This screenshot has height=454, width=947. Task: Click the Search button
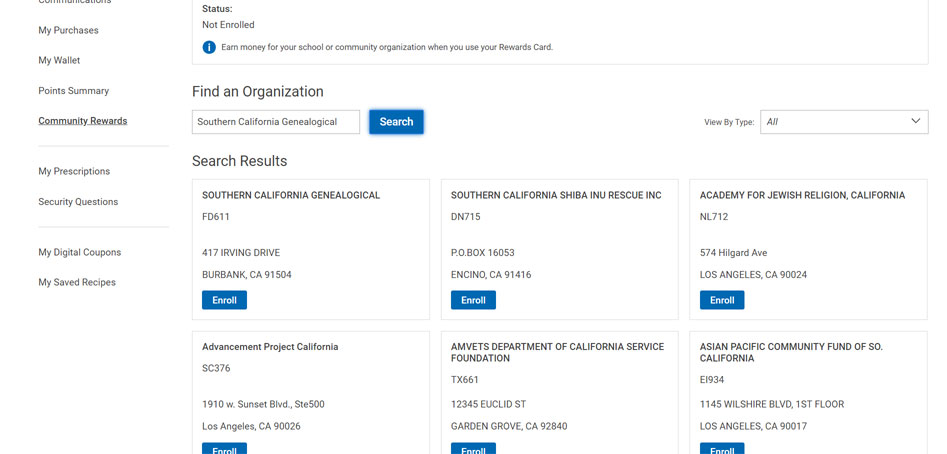click(396, 122)
